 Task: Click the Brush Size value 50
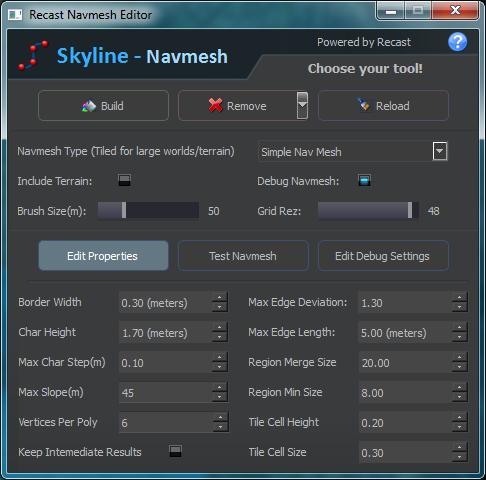click(x=214, y=211)
